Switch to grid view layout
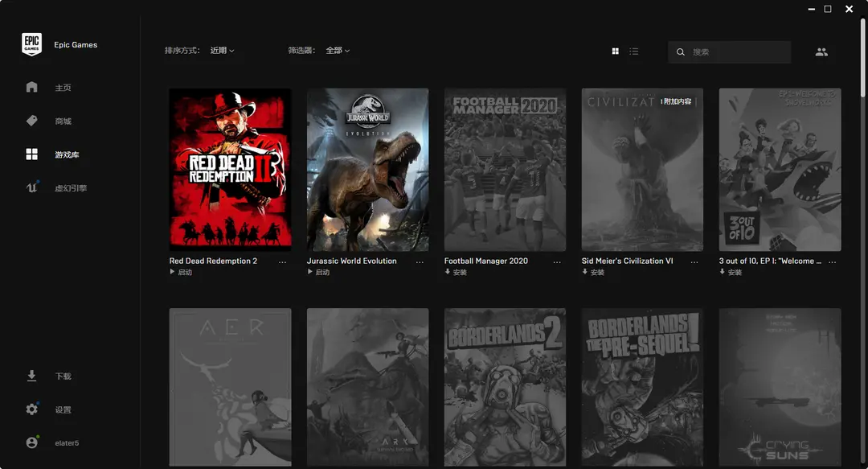868x469 pixels. pos(615,51)
